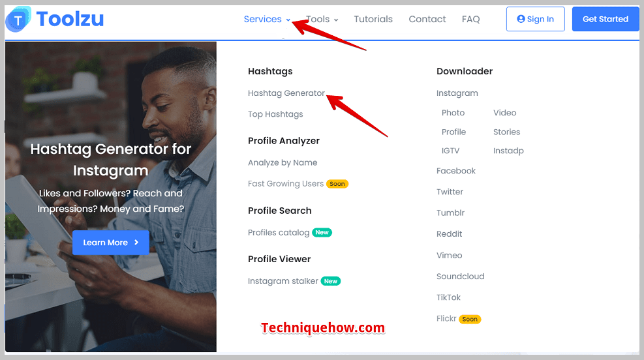Click the Sign In button
Viewport: 644px width, 360px height.
tap(536, 19)
